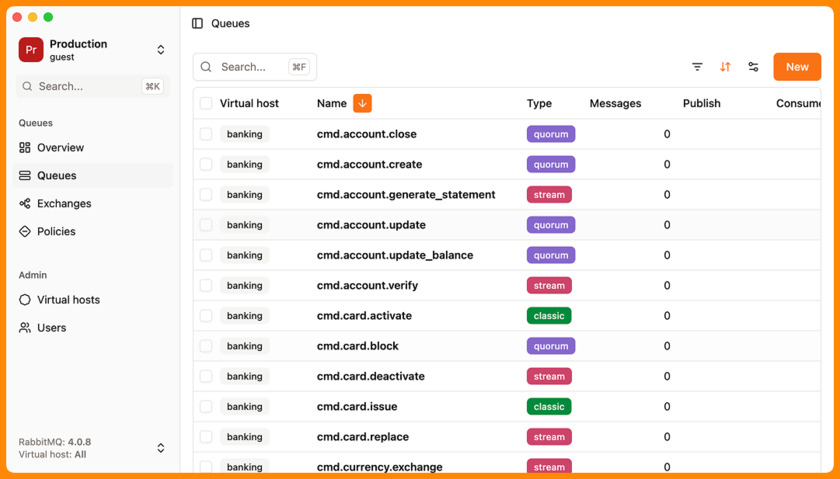Check the cmd.account.update row checkbox

pos(206,224)
